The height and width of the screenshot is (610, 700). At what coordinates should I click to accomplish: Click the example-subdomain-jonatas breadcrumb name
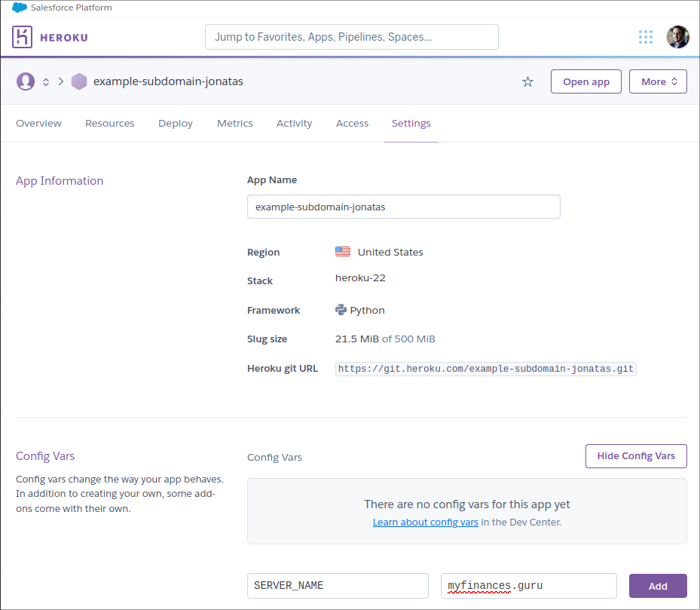[x=168, y=81]
